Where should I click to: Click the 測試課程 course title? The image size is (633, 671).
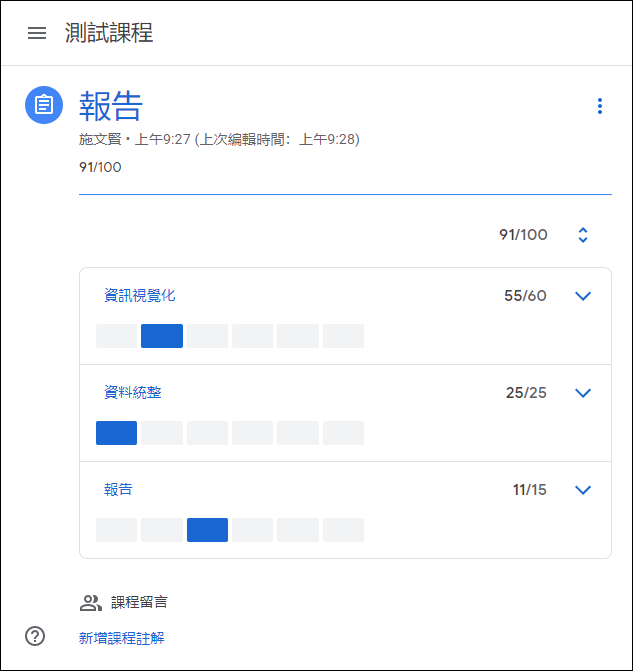(x=109, y=33)
